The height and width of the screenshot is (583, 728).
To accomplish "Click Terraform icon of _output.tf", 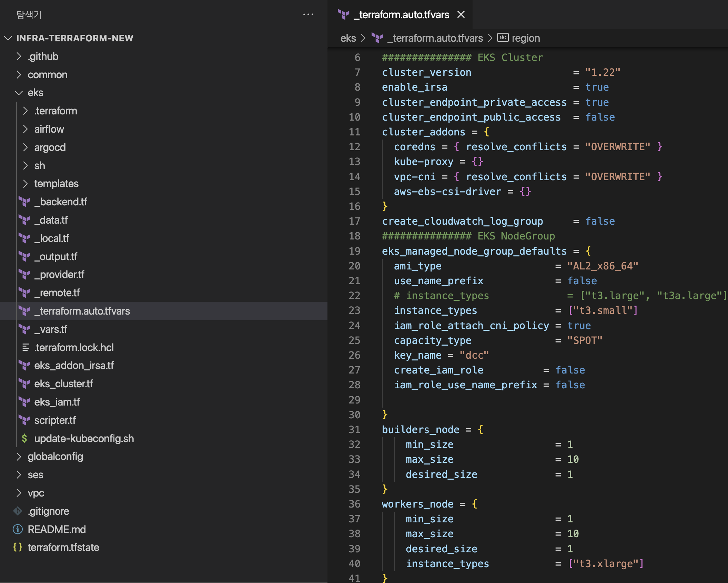I will (24, 256).
